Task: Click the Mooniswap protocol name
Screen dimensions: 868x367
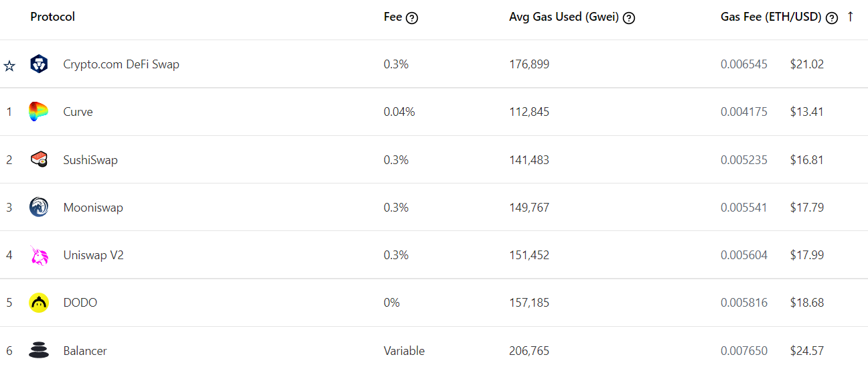Action: click(93, 208)
